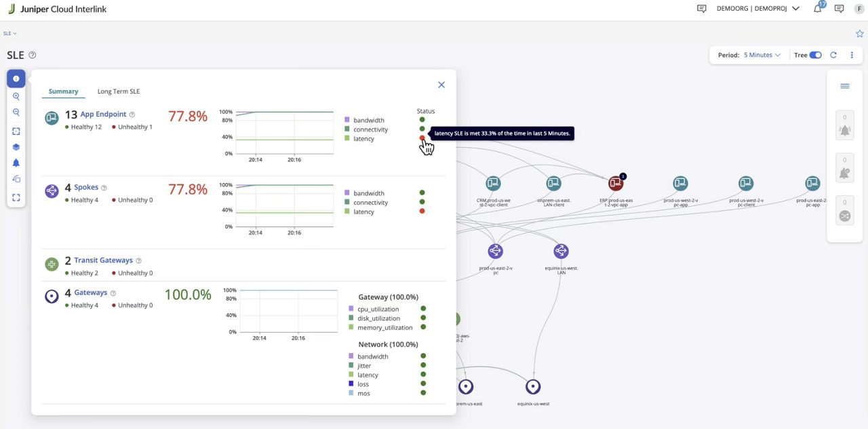This screenshot has height=429, width=868.
Task: Open the layers panel from the left toolbar
Action: (16, 146)
